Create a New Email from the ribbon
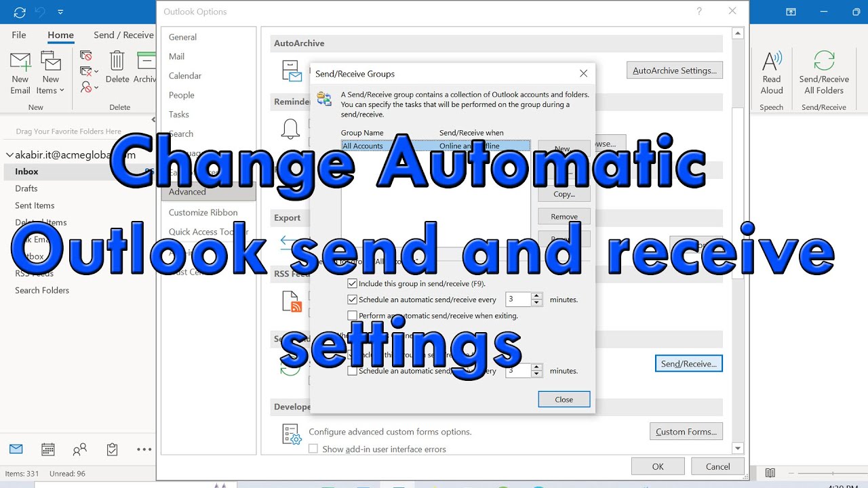This screenshot has width=868, height=488. 20,73
